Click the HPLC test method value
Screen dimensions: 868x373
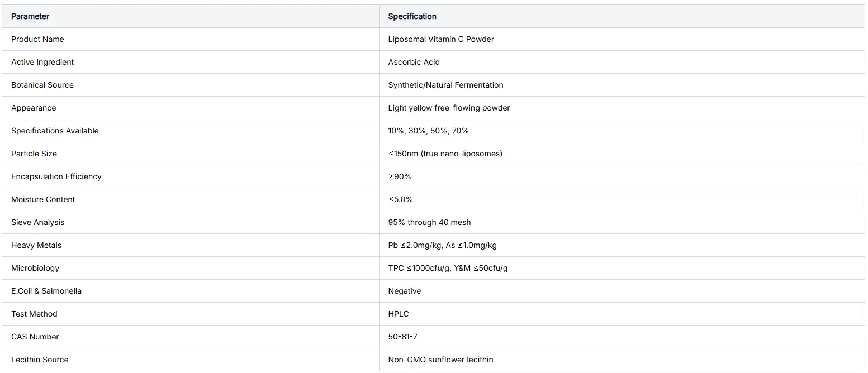(x=399, y=314)
